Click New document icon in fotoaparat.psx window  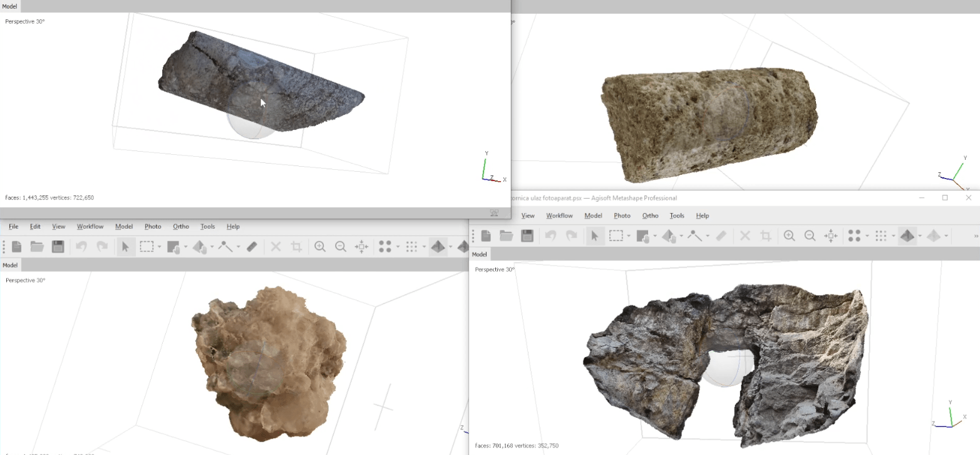486,236
